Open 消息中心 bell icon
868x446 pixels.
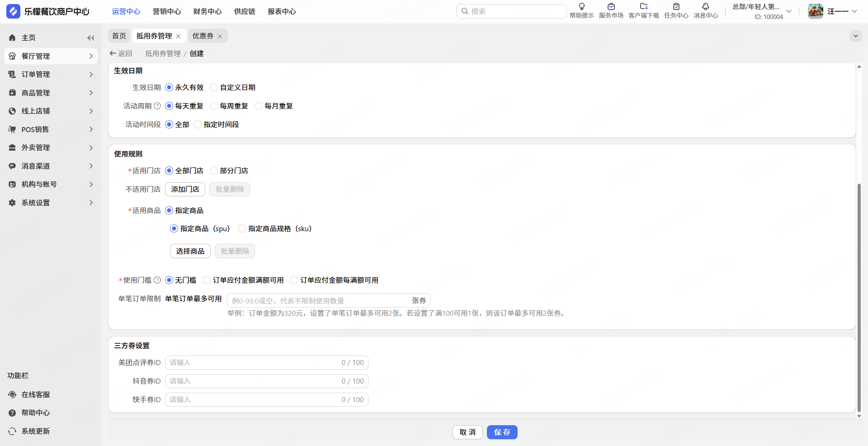tap(705, 7)
